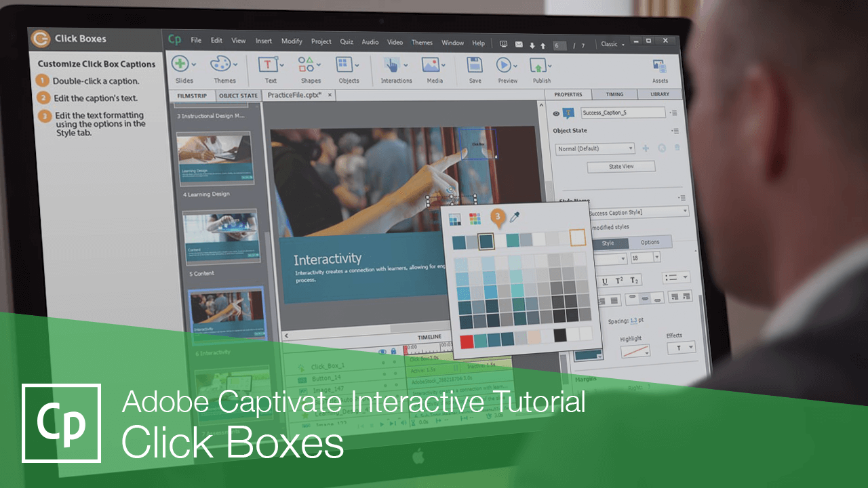The height and width of the screenshot is (488, 868).
Task: Toggle visibility of Success_Caption_5 with the eye icon
Action: [x=556, y=113]
